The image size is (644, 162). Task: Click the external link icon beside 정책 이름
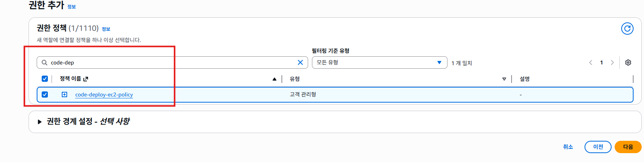click(86, 79)
